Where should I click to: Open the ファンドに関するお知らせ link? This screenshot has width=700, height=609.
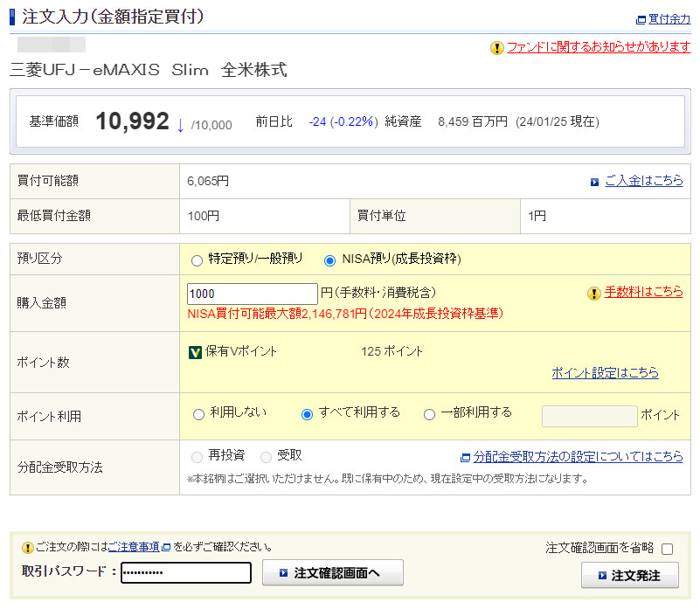(599, 48)
